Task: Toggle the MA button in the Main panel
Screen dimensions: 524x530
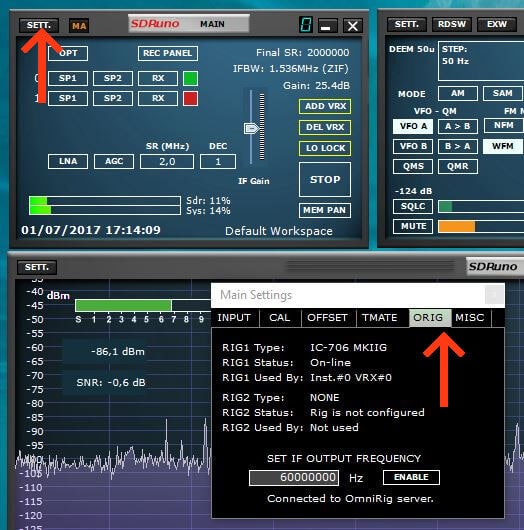Action: (x=79, y=26)
